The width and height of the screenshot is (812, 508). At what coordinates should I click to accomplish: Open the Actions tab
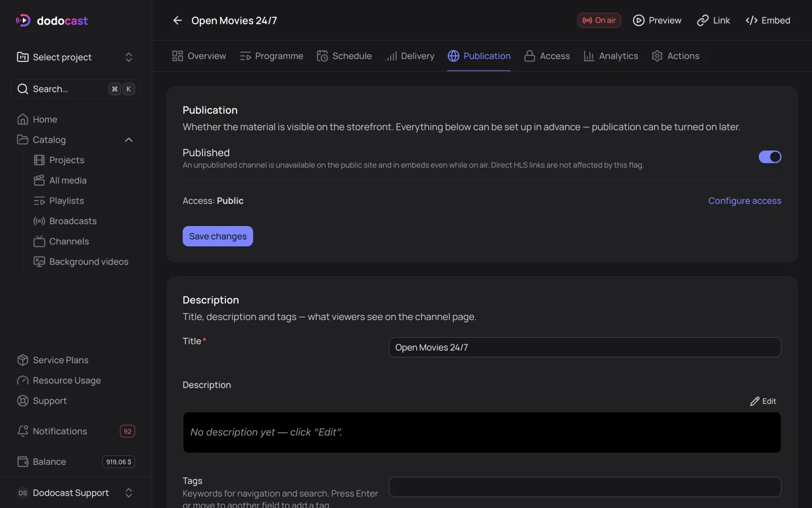pyautogui.click(x=675, y=56)
